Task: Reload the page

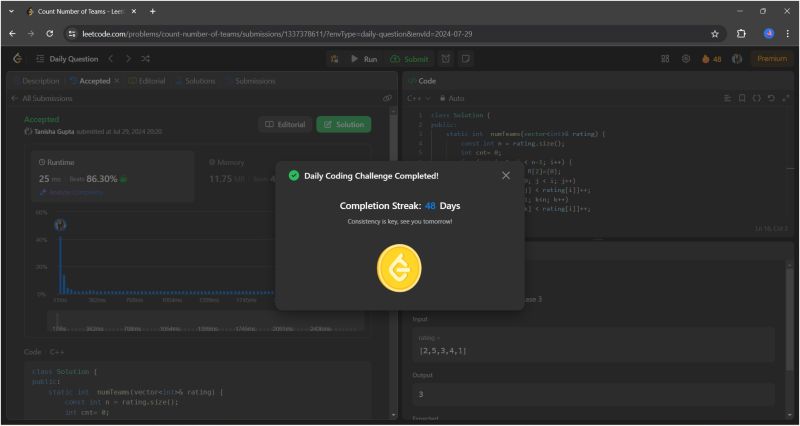Action: (x=49, y=34)
